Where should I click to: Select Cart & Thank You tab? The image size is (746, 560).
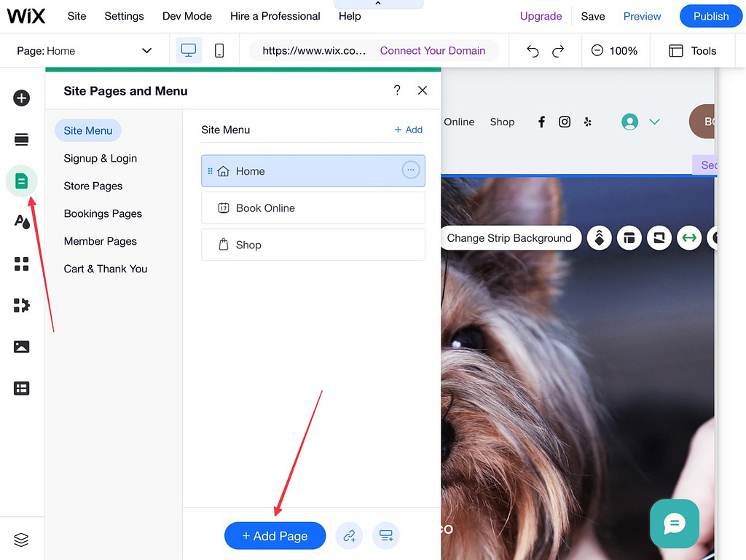106,269
